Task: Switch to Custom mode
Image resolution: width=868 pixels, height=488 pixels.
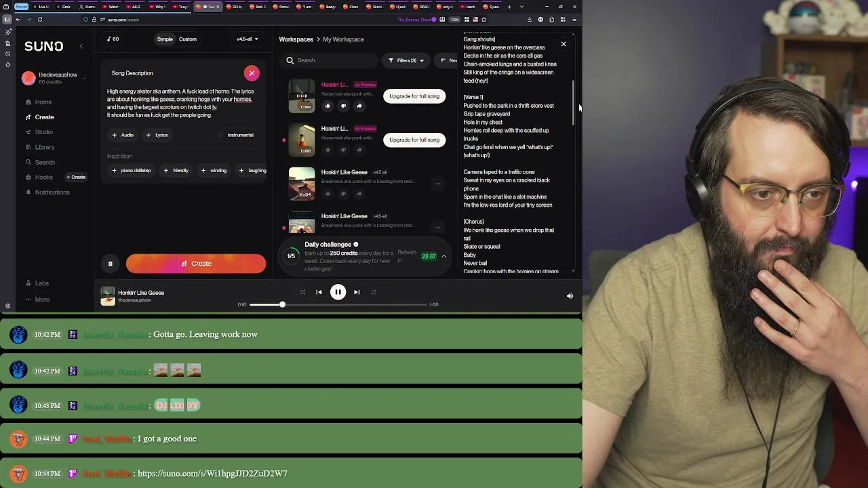Action: coord(188,39)
